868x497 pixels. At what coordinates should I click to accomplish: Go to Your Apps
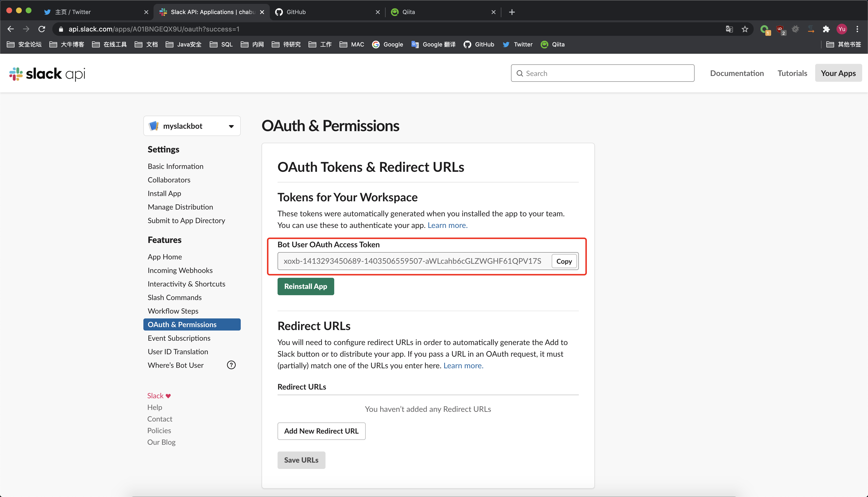click(x=838, y=73)
